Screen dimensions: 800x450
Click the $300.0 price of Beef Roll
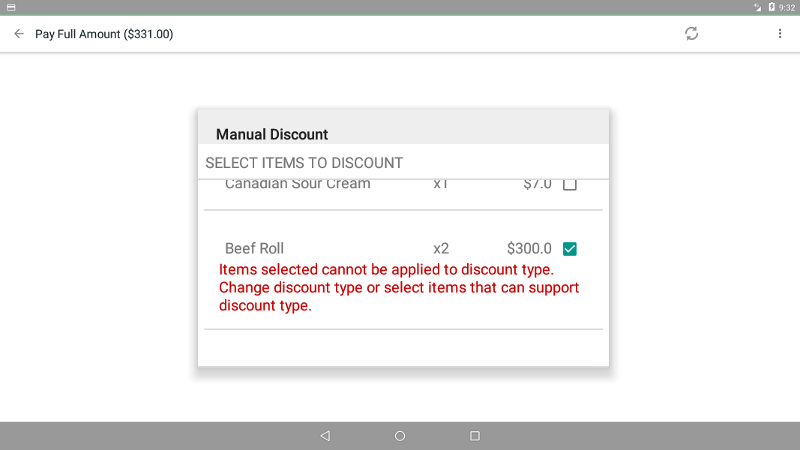[529, 248]
